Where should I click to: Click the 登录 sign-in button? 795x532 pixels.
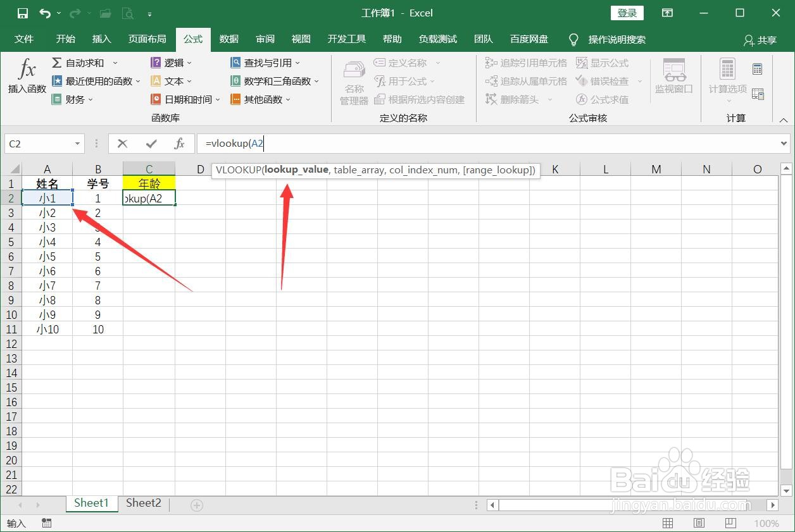click(626, 13)
